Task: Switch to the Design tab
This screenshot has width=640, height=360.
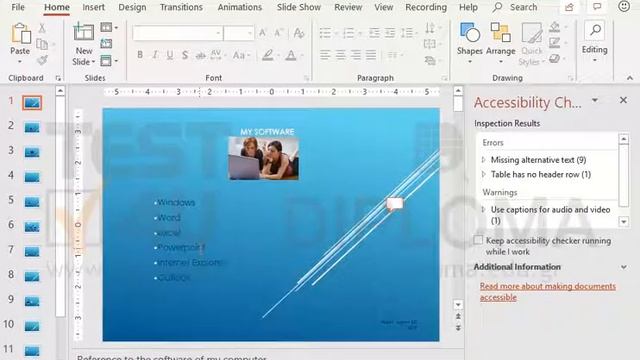Action: 132,7
